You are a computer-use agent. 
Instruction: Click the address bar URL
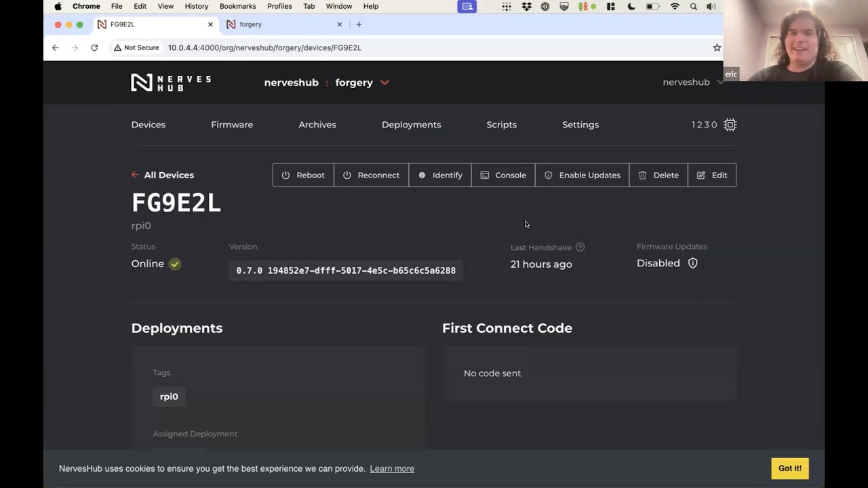point(264,47)
